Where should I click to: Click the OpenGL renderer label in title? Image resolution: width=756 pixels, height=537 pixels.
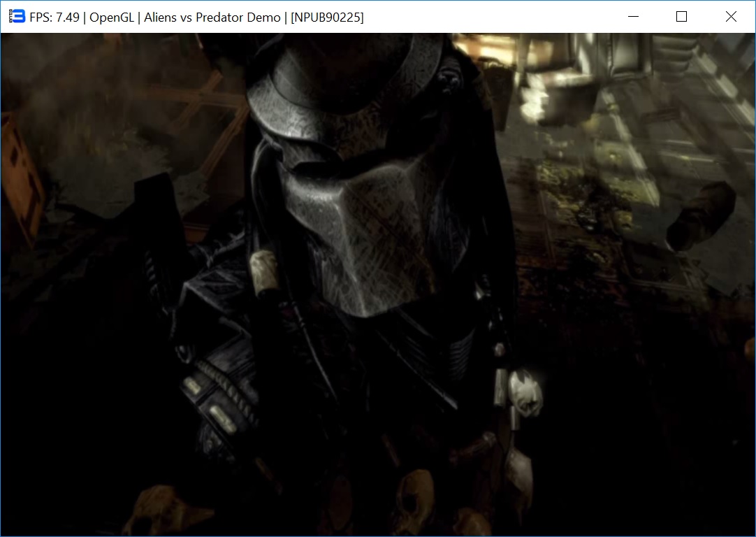point(112,17)
